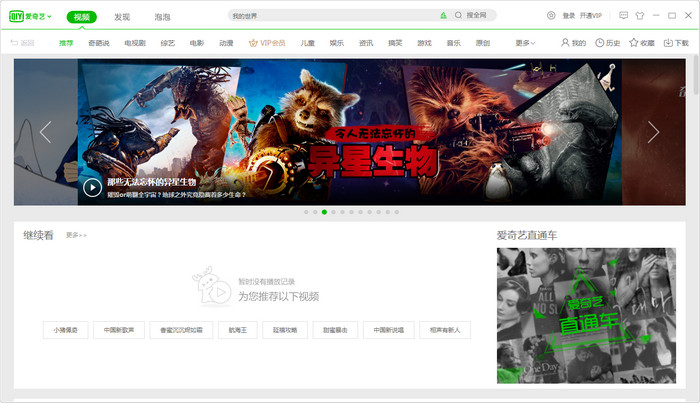This screenshot has width=700, height=403.
Task: Maximize the iQIYI window
Action: (x=672, y=16)
